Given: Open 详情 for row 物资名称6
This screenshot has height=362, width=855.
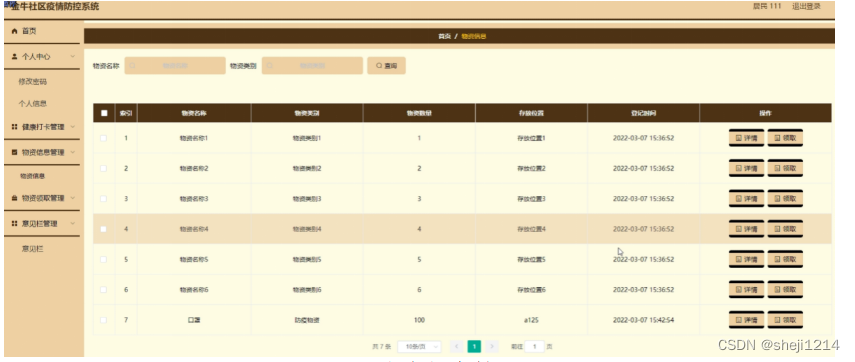Looking at the screenshot, I should click(746, 289).
